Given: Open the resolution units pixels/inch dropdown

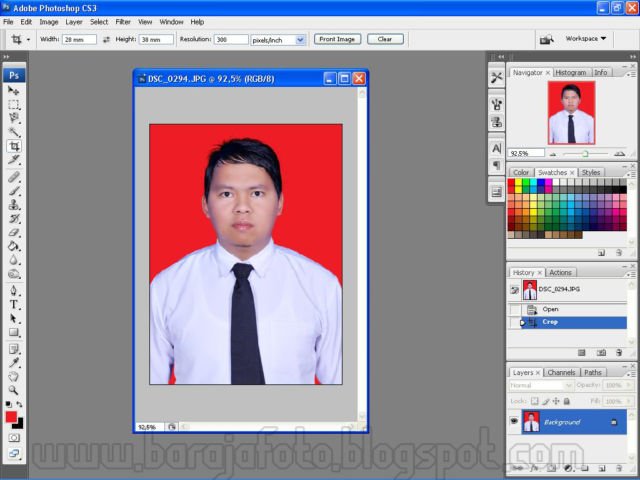Looking at the screenshot, I should (x=300, y=40).
